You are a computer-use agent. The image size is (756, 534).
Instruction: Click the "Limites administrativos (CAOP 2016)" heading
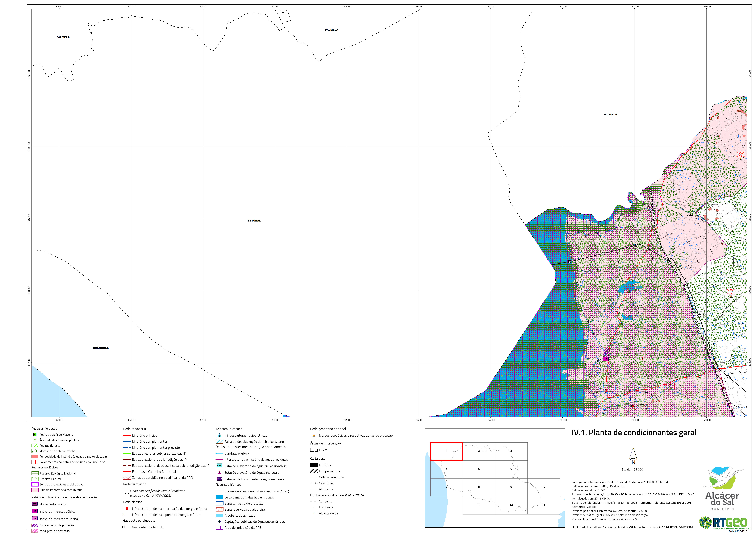337,495
